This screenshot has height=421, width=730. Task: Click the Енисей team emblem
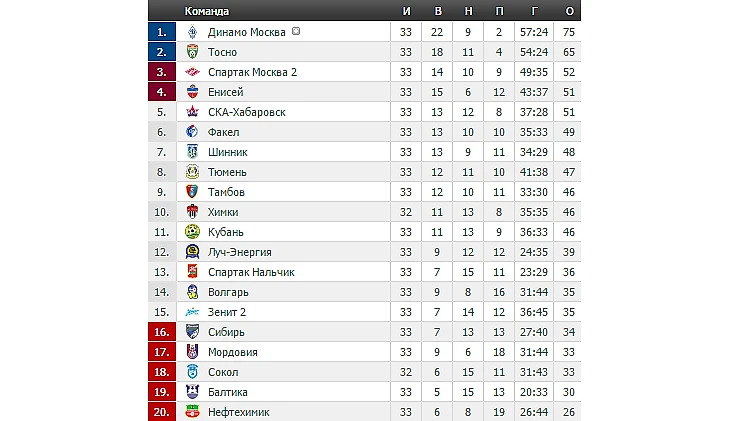tap(192, 92)
